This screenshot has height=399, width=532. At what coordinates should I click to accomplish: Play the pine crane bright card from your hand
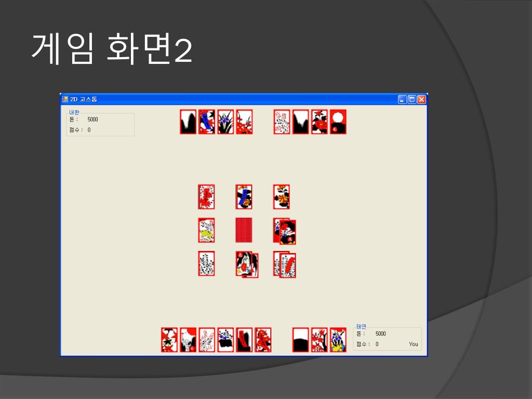click(x=188, y=340)
